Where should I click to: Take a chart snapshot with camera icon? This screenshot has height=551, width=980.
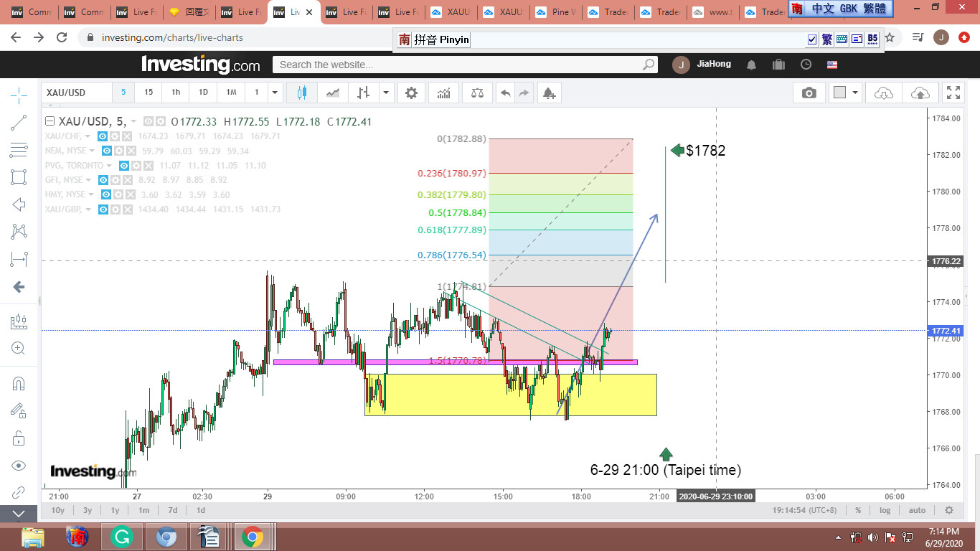(809, 93)
